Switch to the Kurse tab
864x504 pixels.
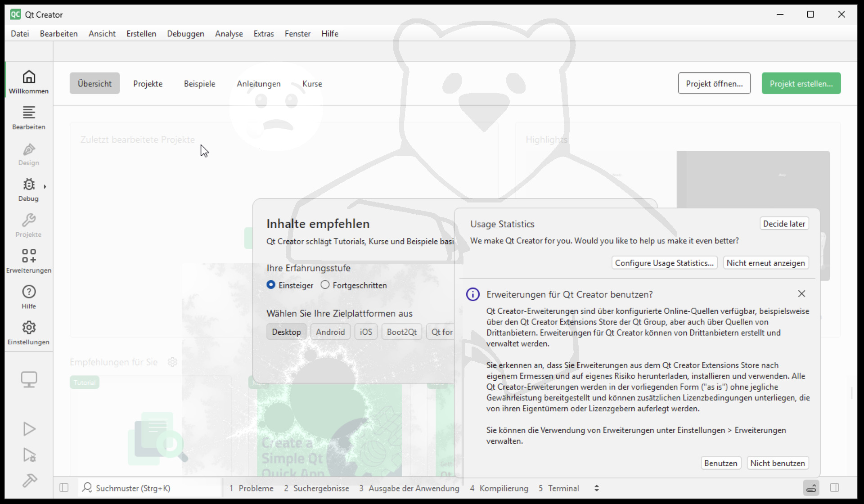click(312, 83)
